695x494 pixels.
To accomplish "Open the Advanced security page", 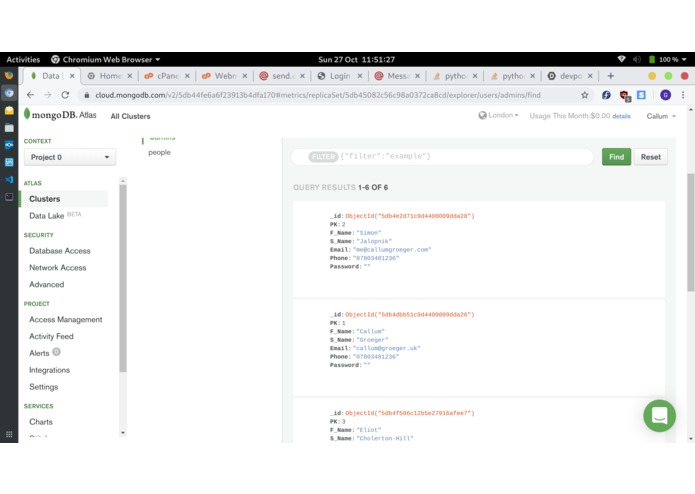I will [x=47, y=284].
